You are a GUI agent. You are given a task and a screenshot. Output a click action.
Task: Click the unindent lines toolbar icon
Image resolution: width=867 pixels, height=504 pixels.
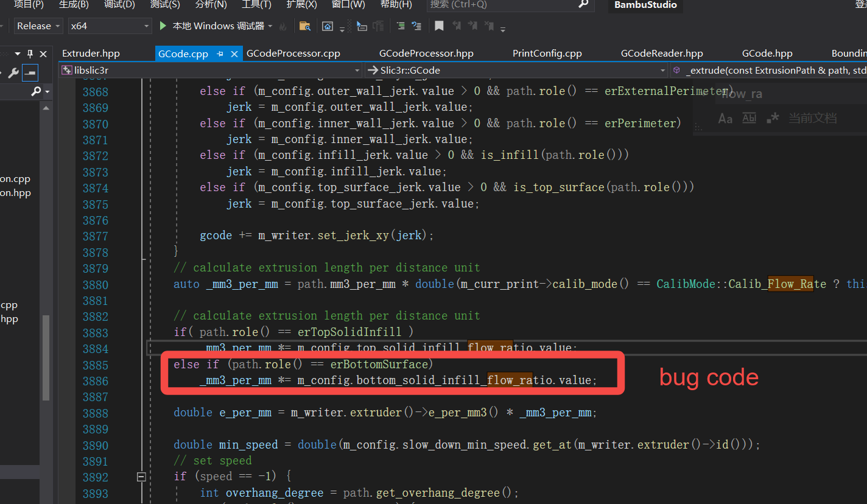tap(416, 26)
